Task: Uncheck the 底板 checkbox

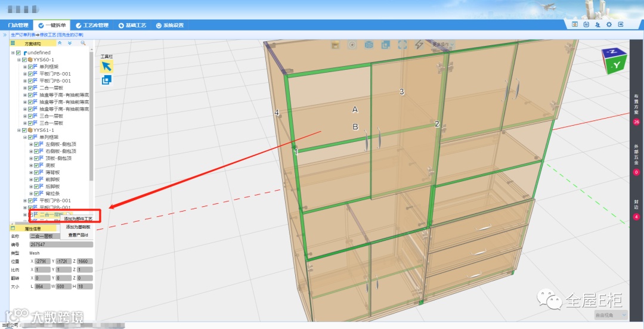Action: (36, 165)
